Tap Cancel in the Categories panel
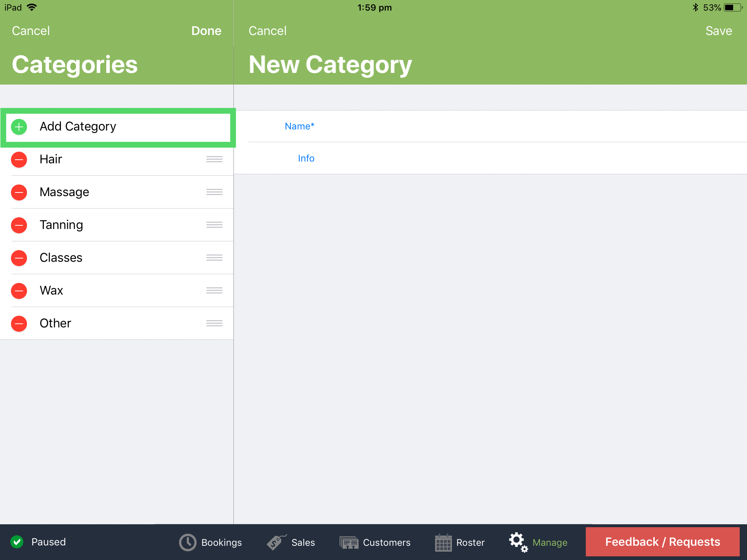This screenshot has height=560, width=747. coord(31,31)
